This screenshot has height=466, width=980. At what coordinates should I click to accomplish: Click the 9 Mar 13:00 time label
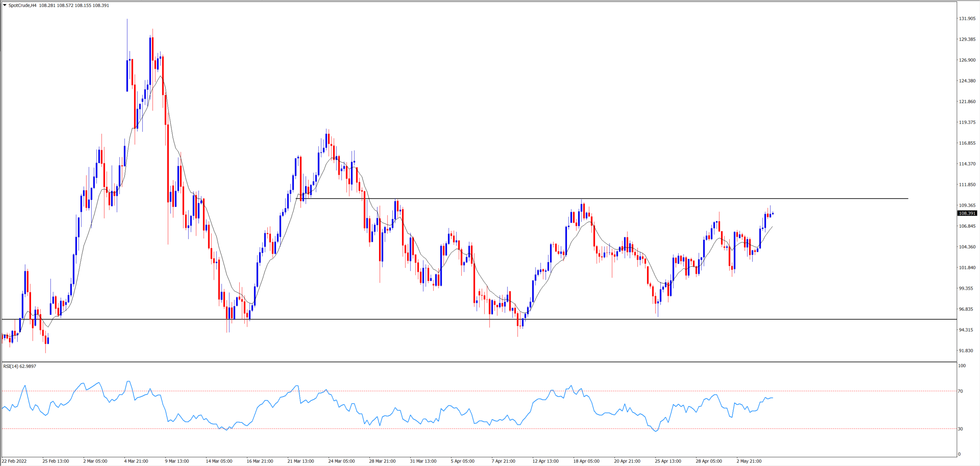[x=177, y=461]
